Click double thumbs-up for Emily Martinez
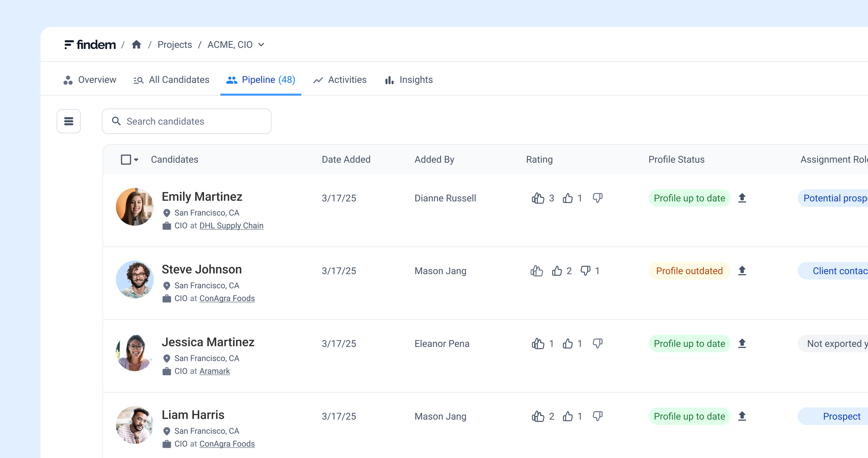 538,198
